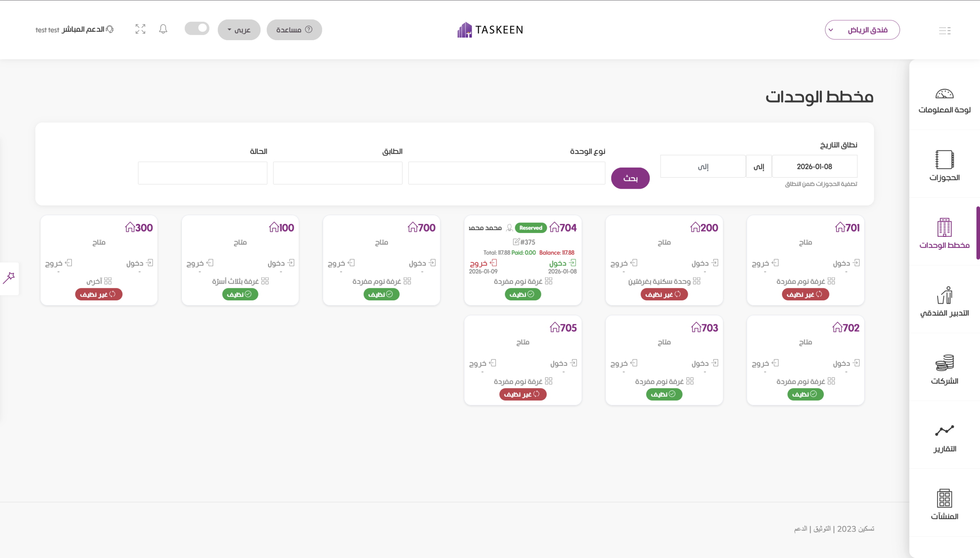Click check-in icon on unit 701
Image resolution: width=980 pixels, height=558 pixels.
(x=856, y=263)
